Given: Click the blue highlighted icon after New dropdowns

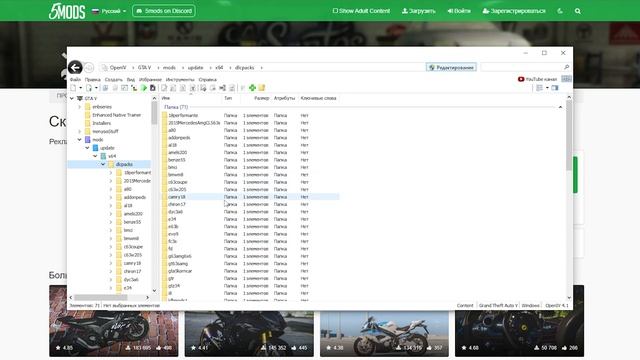Looking at the screenshot, I should point(105,88).
